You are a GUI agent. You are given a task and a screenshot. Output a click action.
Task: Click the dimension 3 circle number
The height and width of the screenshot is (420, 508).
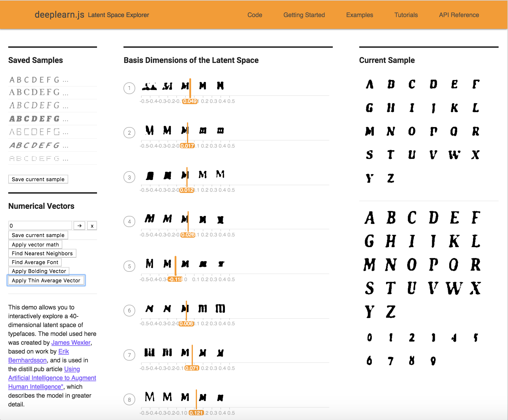tap(129, 177)
